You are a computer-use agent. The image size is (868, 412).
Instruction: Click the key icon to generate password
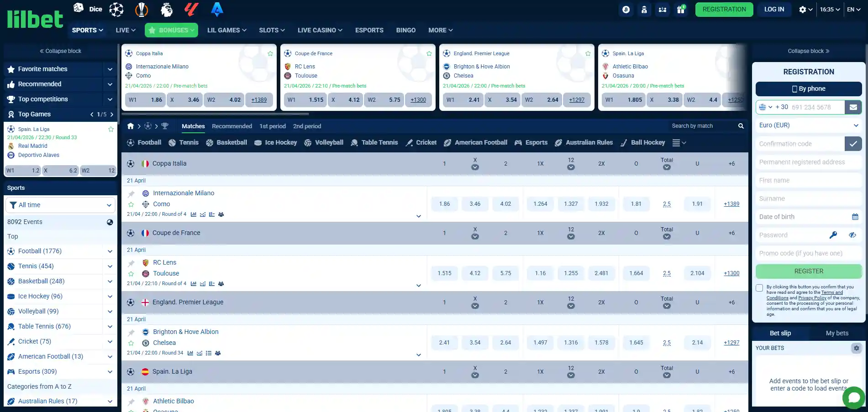click(833, 235)
